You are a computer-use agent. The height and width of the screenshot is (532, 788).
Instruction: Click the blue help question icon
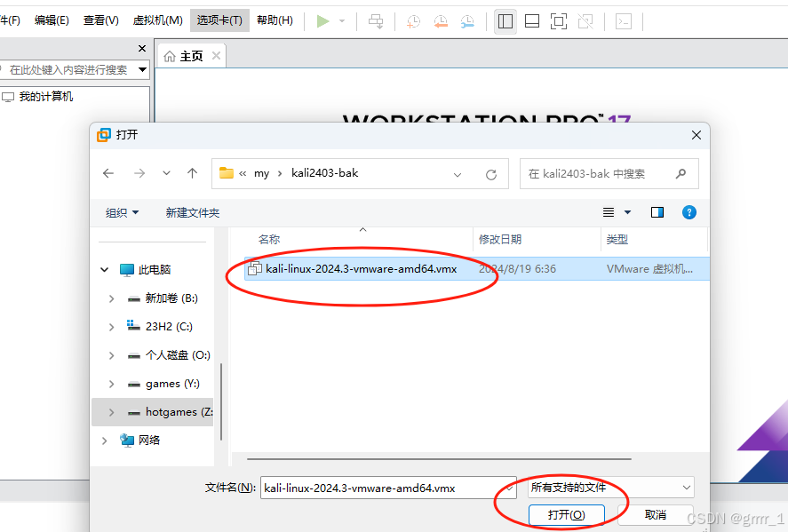tap(689, 212)
